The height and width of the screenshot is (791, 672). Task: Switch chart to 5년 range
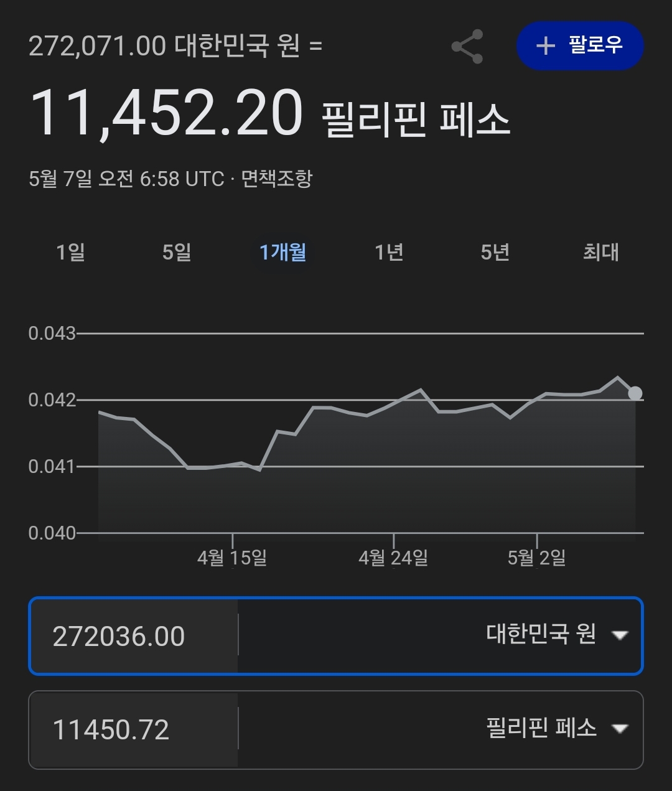tap(495, 252)
